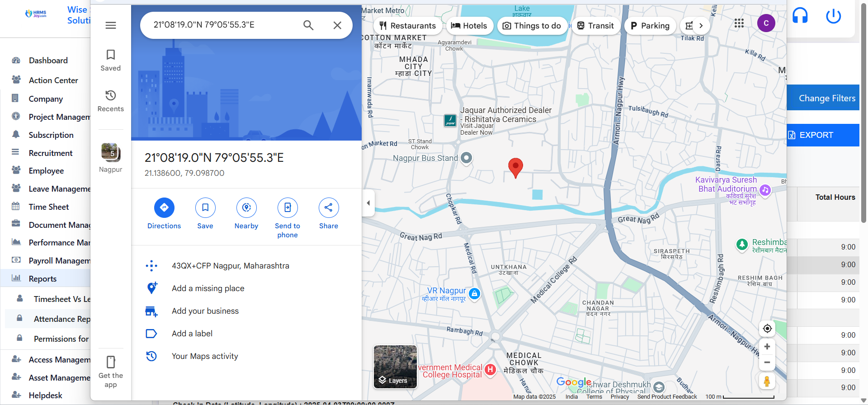Image resolution: width=868 pixels, height=405 pixels.
Task: Click EXPORT button
Action: [x=823, y=135]
